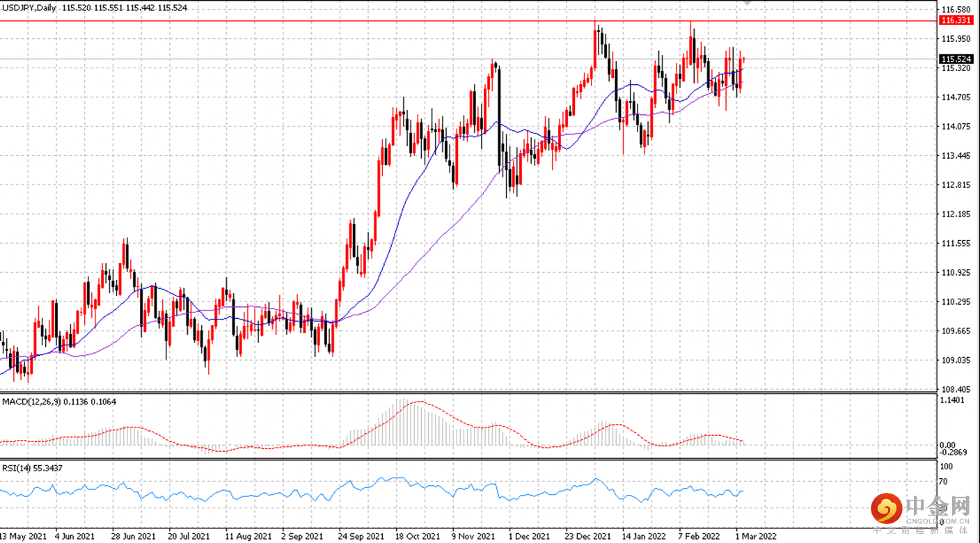
Task: Click the 115.950 price axis label
Action: tap(955, 39)
